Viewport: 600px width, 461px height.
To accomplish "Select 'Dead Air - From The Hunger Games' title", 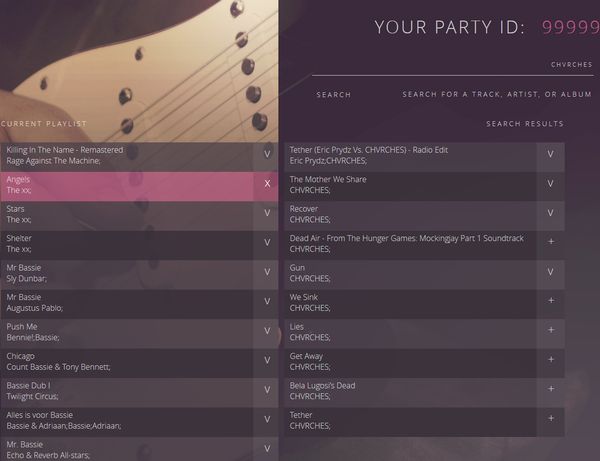I will point(406,238).
